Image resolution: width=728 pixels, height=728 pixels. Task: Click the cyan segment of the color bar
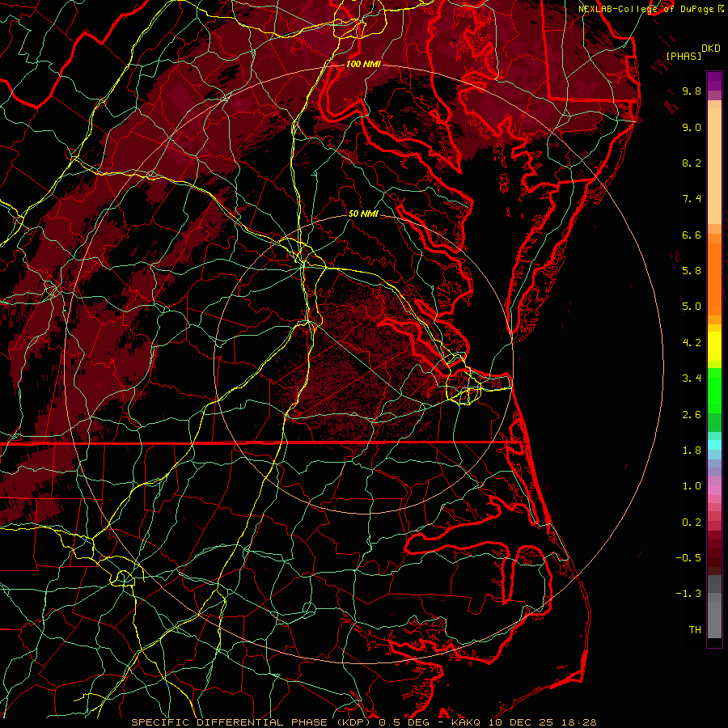pos(714,445)
